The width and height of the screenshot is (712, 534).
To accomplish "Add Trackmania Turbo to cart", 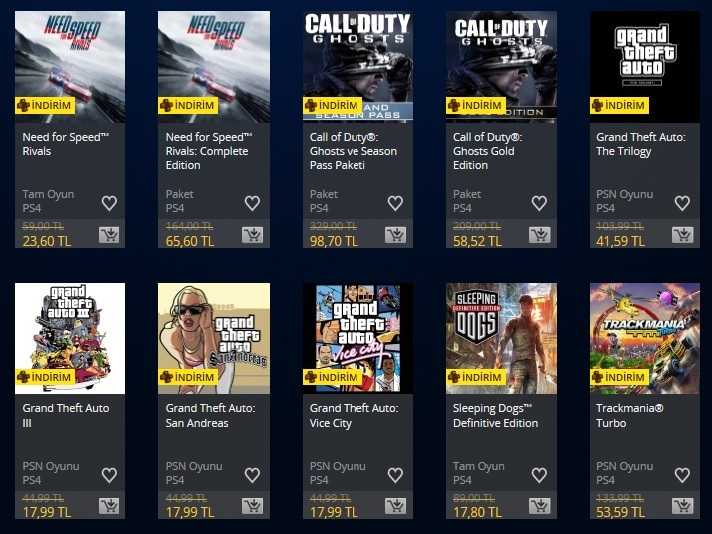I will (x=682, y=506).
